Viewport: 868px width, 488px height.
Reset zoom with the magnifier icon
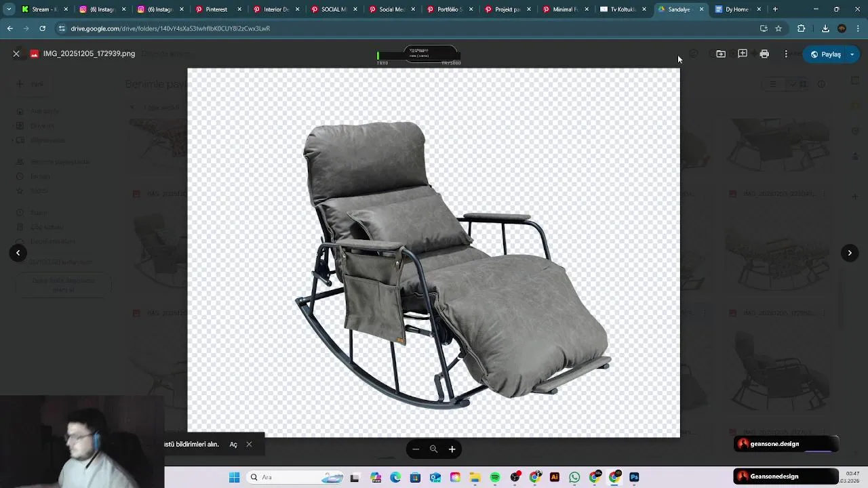[434, 449]
